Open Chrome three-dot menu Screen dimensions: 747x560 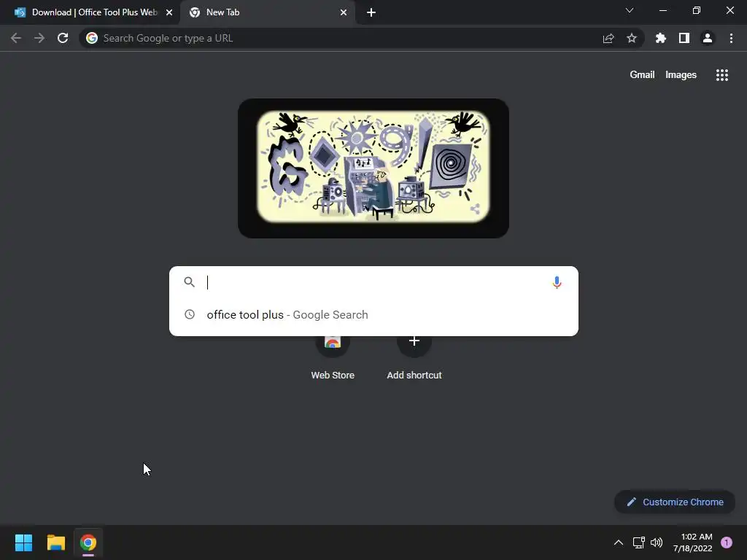click(731, 38)
